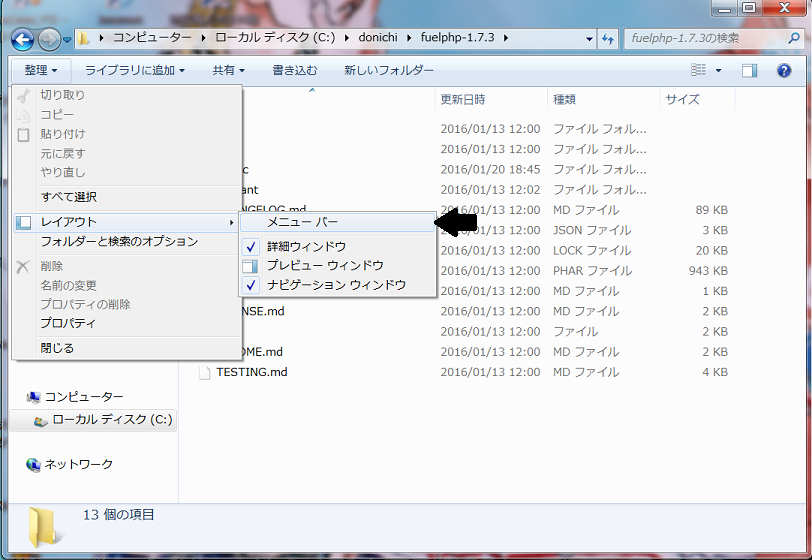
Task: Open the recent locations dropdown arrow
Action: tap(67, 39)
